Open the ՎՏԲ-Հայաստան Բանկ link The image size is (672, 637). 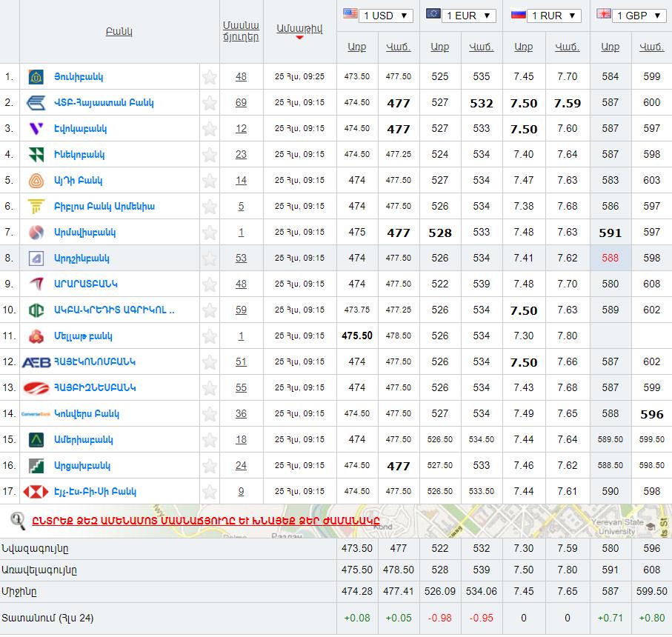click(104, 102)
